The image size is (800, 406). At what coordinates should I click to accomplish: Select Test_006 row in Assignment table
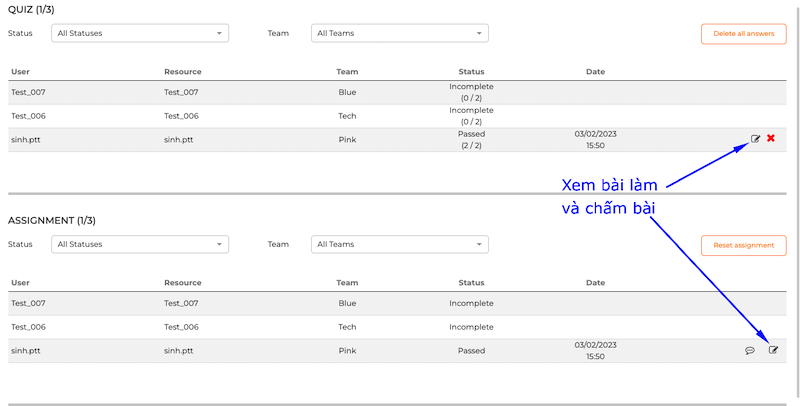click(397, 327)
